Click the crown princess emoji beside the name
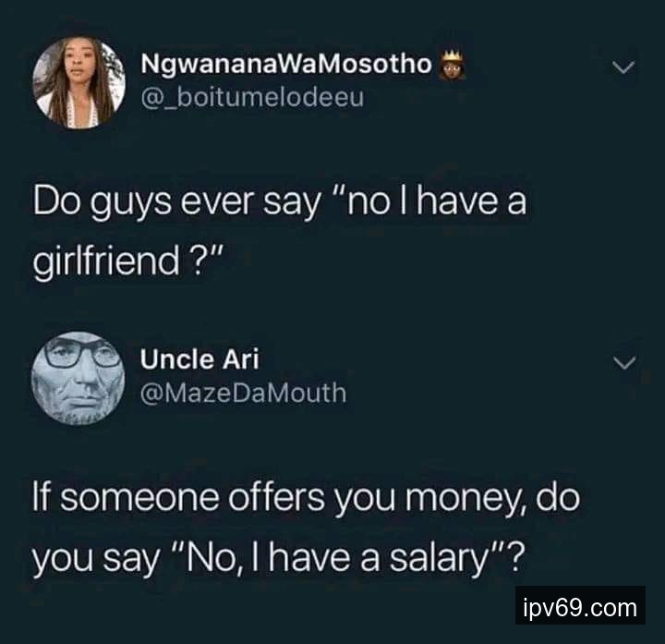The height and width of the screenshot is (644, 665). [452, 65]
